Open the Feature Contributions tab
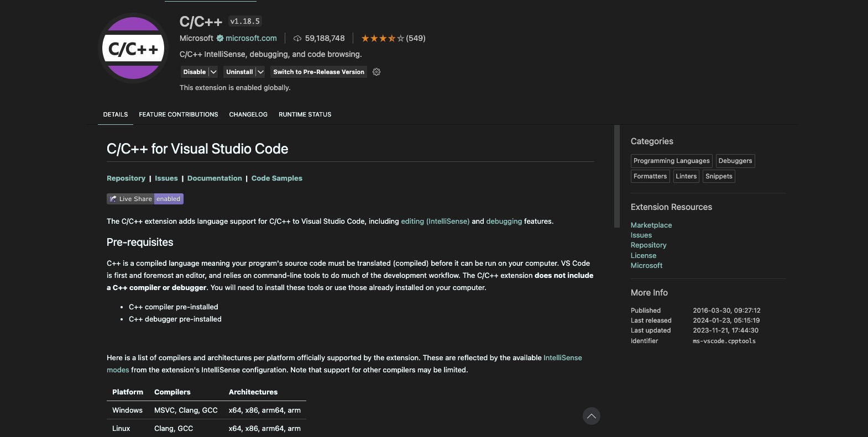Viewport: 868px width, 437px height. [x=179, y=114]
